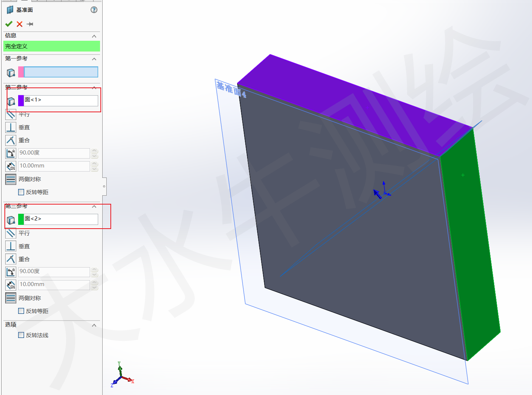Screen dimensions: 532x395
Task: Select the 两侧对称 option in second reference
Action: coord(11,179)
